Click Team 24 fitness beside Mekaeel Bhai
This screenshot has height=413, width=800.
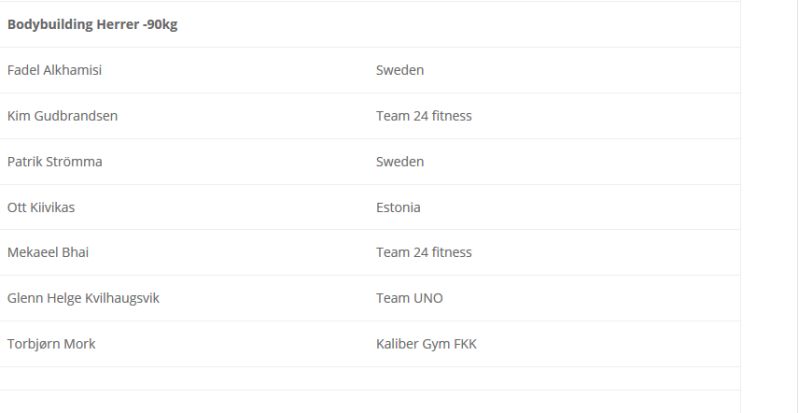424,253
